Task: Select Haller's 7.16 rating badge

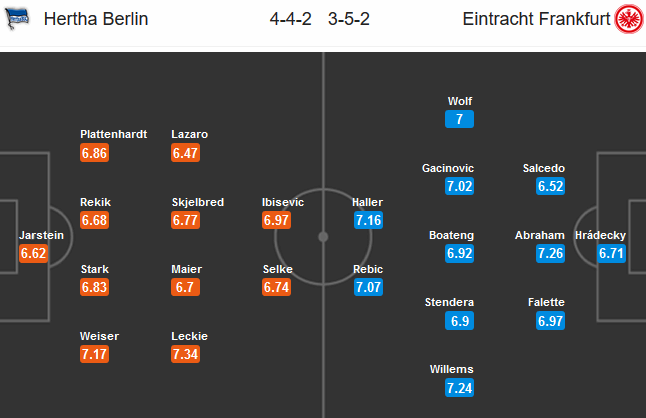Action: tap(367, 221)
